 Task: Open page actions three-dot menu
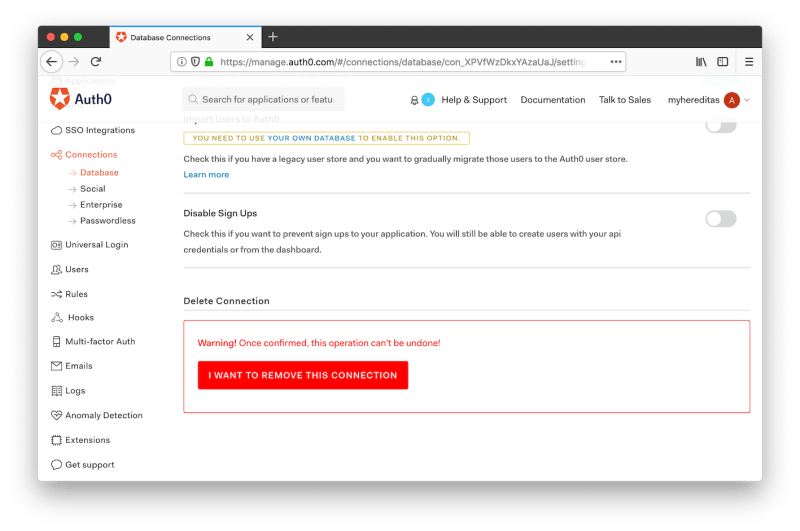(616, 62)
